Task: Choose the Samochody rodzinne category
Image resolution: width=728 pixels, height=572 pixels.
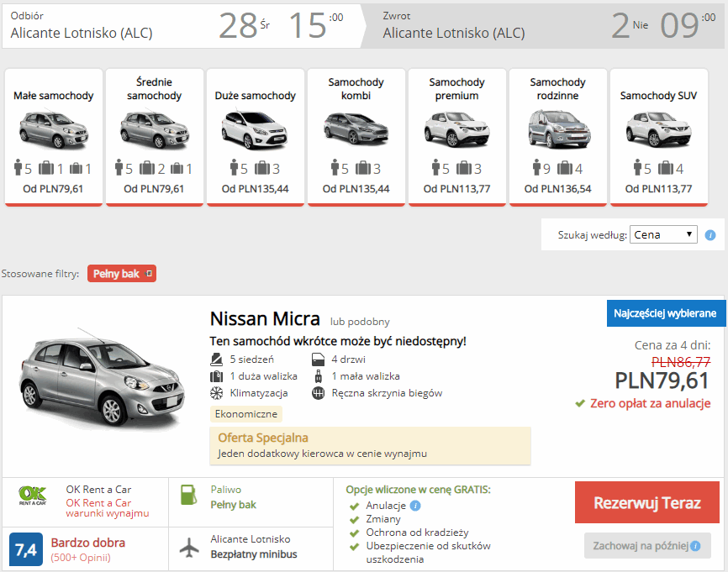Action: [557, 136]
